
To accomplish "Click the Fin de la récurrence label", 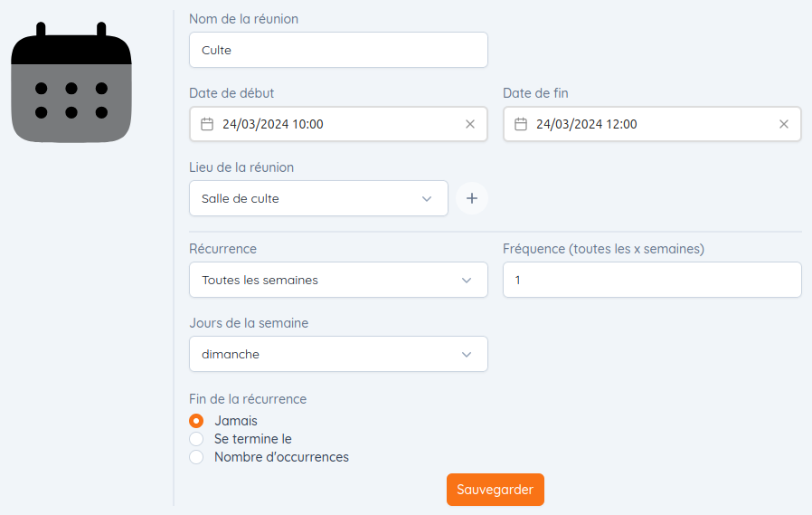I will (x=248, y=399).
